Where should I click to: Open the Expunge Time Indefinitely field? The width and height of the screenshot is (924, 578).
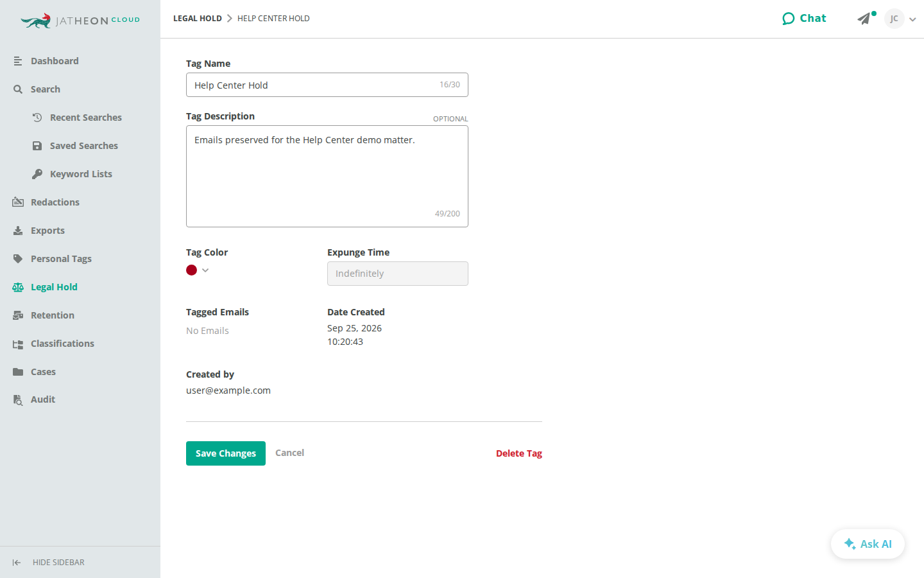(x=398, y=274)
